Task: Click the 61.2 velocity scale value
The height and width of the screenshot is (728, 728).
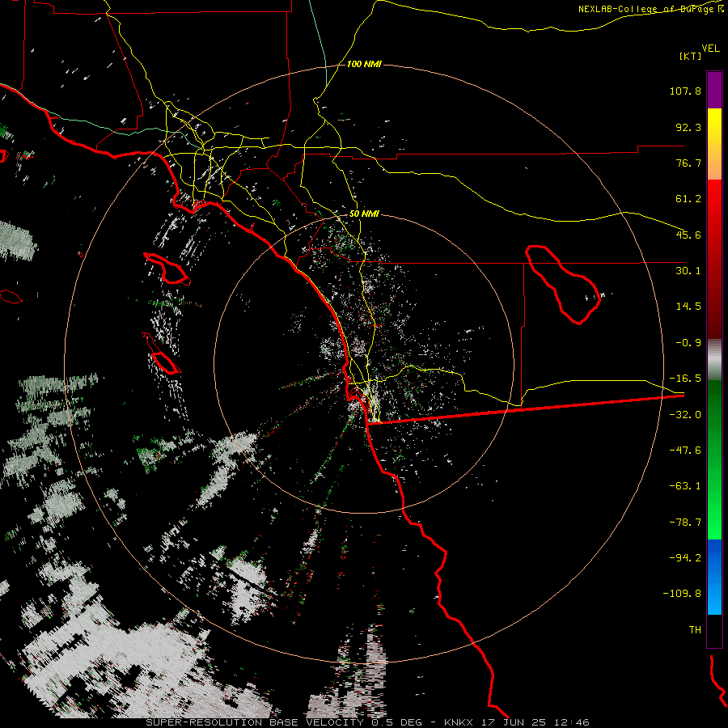Action: click(688, 199)
